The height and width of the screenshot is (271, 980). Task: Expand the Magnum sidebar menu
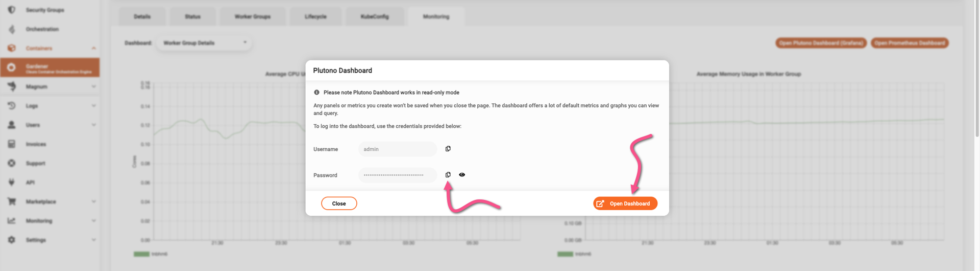pyautogui.click(x=94, y=87)
